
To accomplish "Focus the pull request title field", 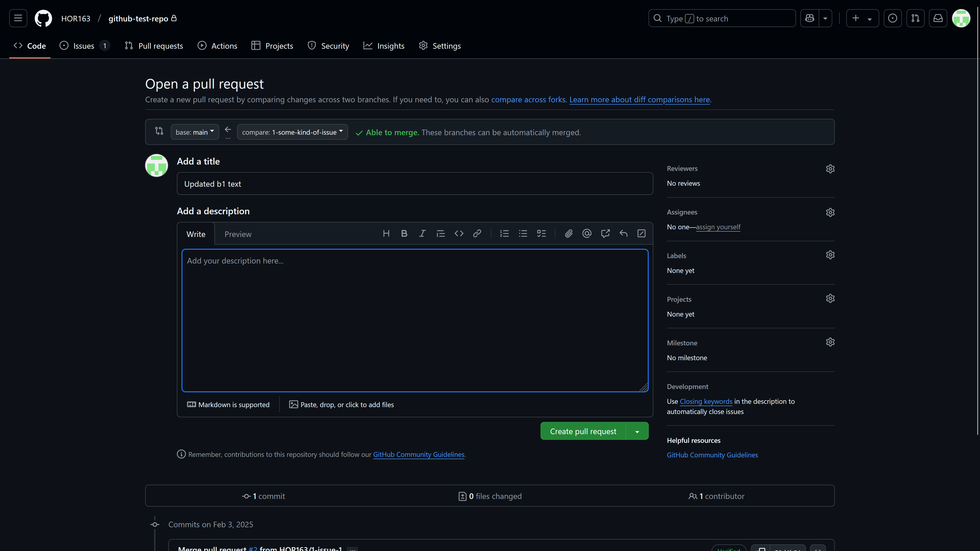I will [415, 184].
